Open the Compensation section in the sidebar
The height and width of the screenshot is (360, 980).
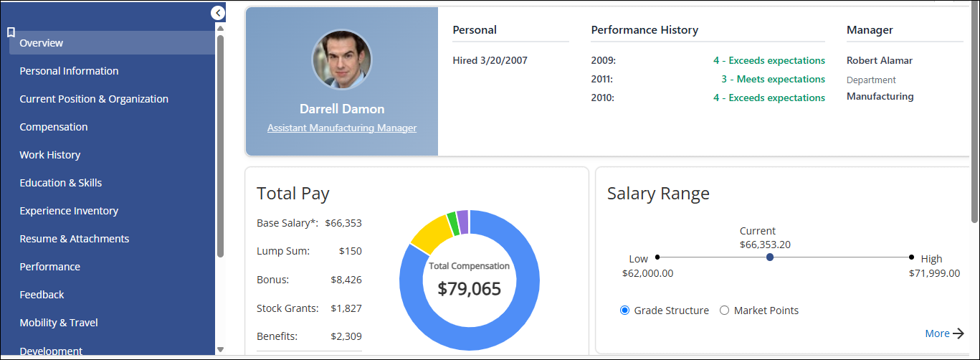(54, 127)
